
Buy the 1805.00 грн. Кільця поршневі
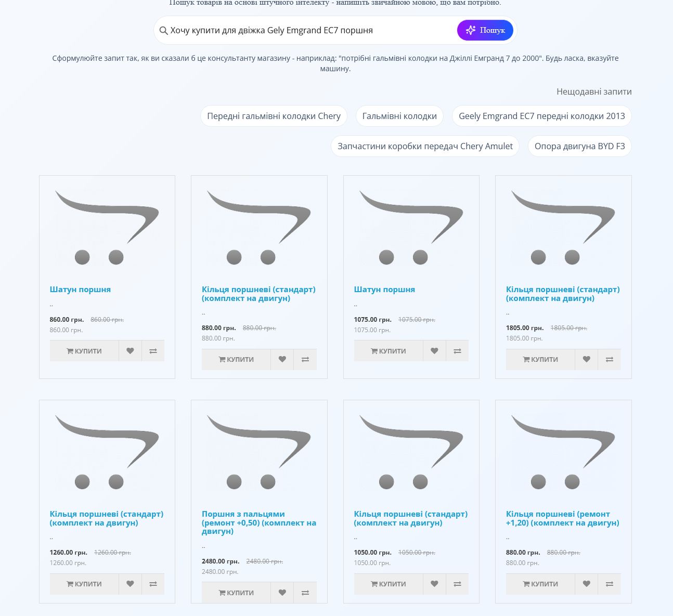540,359
